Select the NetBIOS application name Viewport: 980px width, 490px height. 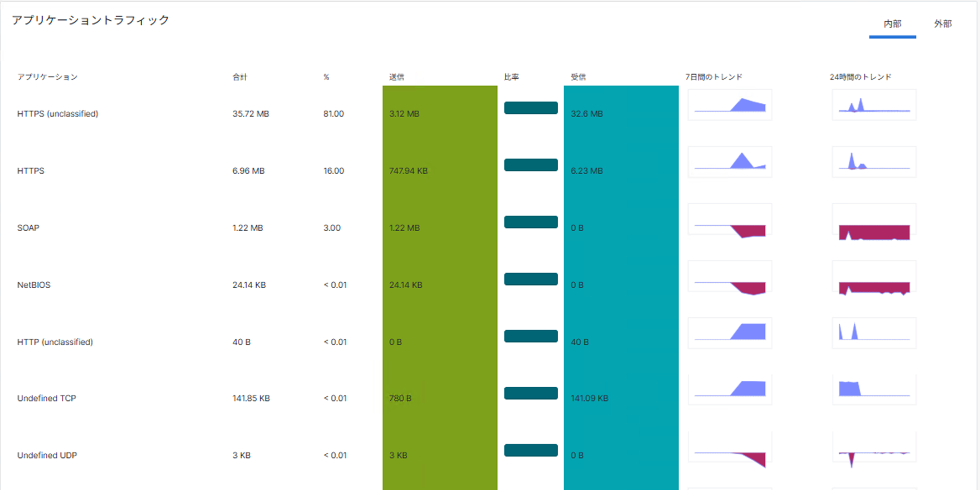point(34,285)
